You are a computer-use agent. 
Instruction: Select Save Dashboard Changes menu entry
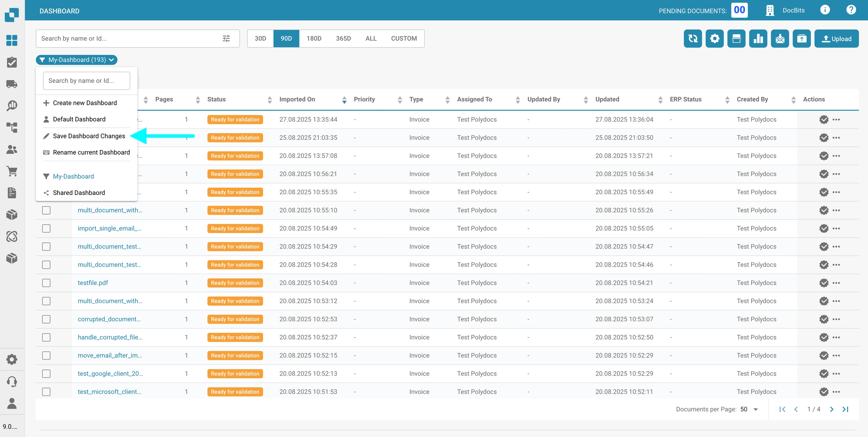tap(89, 136)
